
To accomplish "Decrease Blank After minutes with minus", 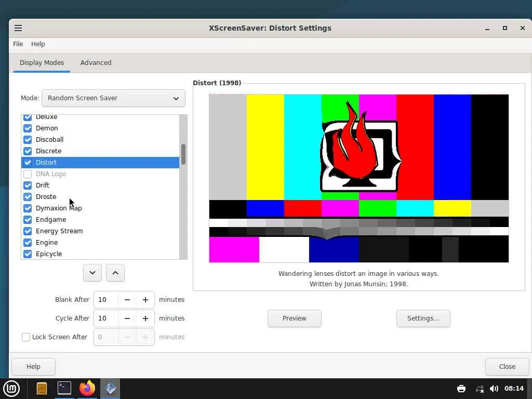I will click(x=127, y=300).
